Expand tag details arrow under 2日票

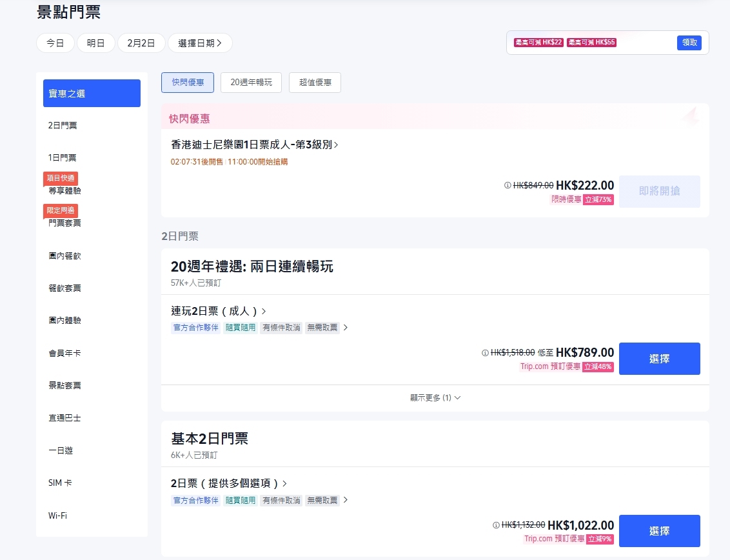[x=346, y=500]
